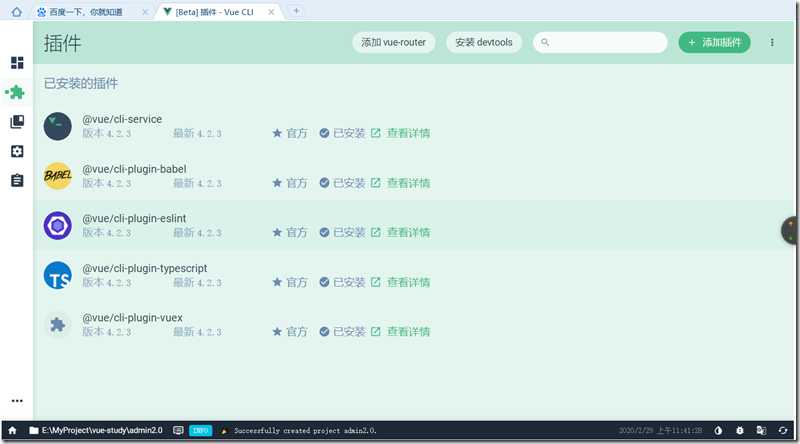Image resolution: width=800 pixels, height=444 pixels.
Task: Open the project folder path in status bar
Action: (96, 430)
